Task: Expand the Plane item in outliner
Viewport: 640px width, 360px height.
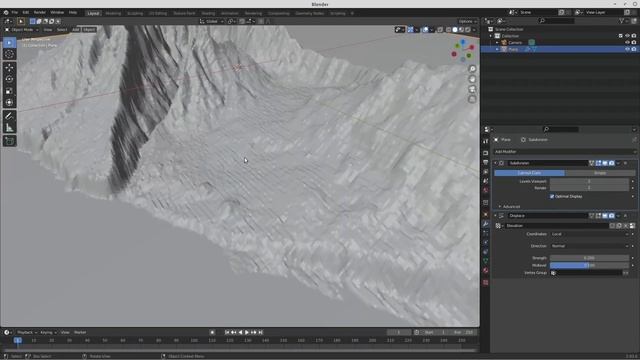Action: point(497,49)
